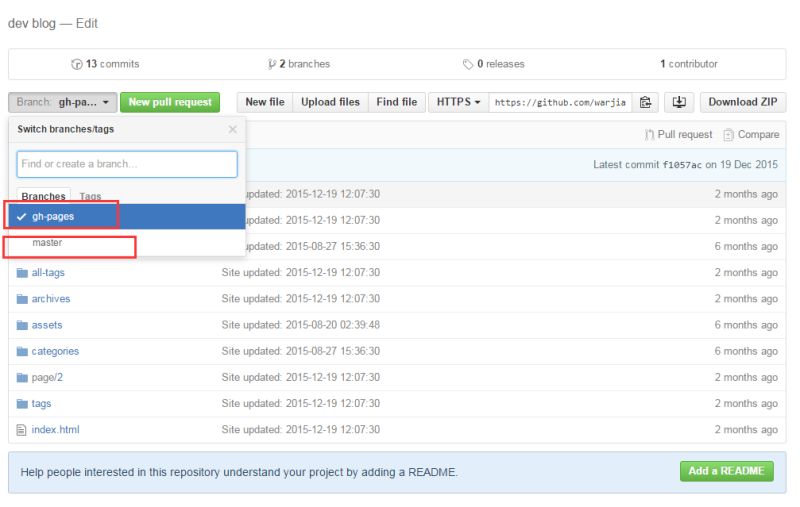Open the assets folder

click(46, 325)
